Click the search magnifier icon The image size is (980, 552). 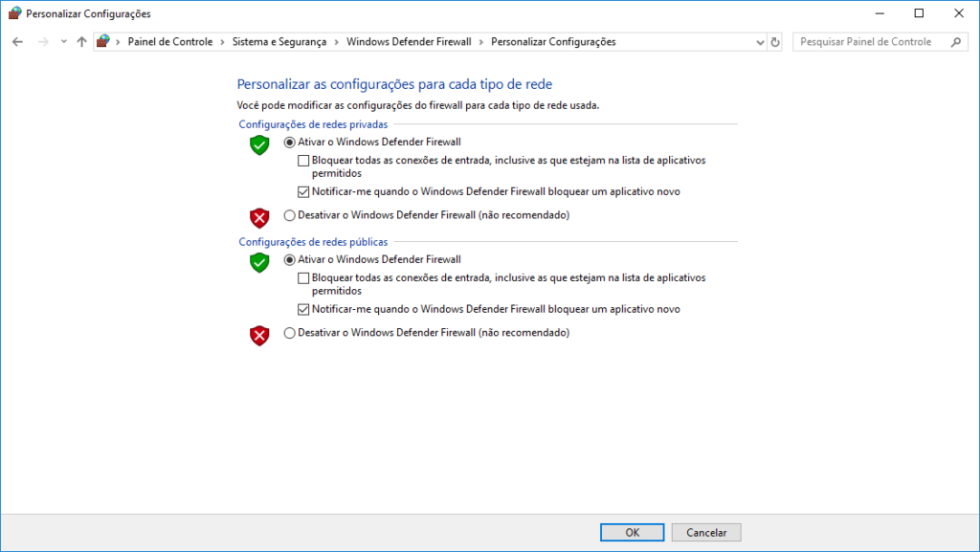(x=956, y=42)
